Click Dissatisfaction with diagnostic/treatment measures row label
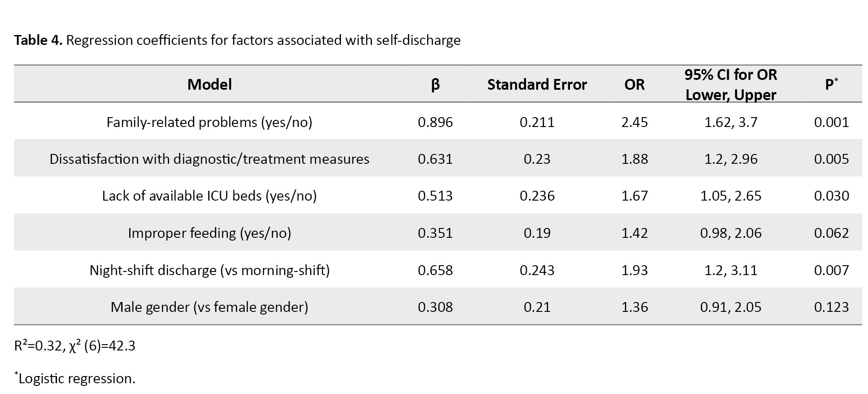The width and height of the screenshot is (868, 394). click(209, 159)
